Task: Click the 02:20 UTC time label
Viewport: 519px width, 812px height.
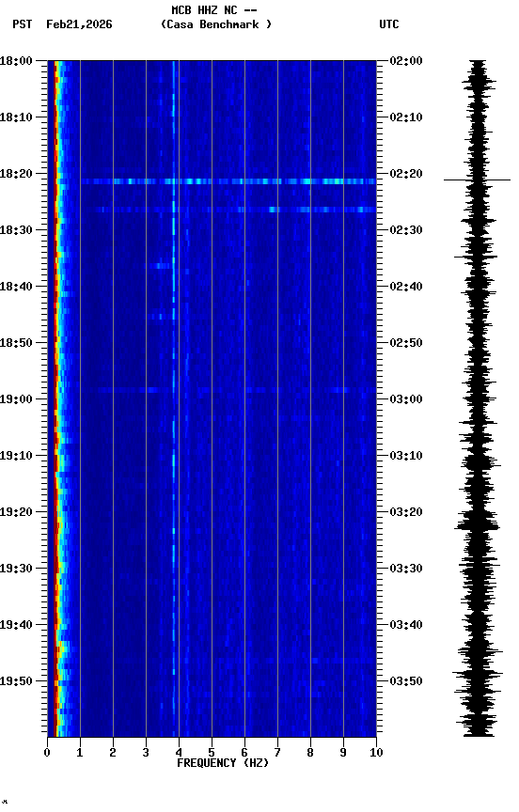Action: (406, 174)
